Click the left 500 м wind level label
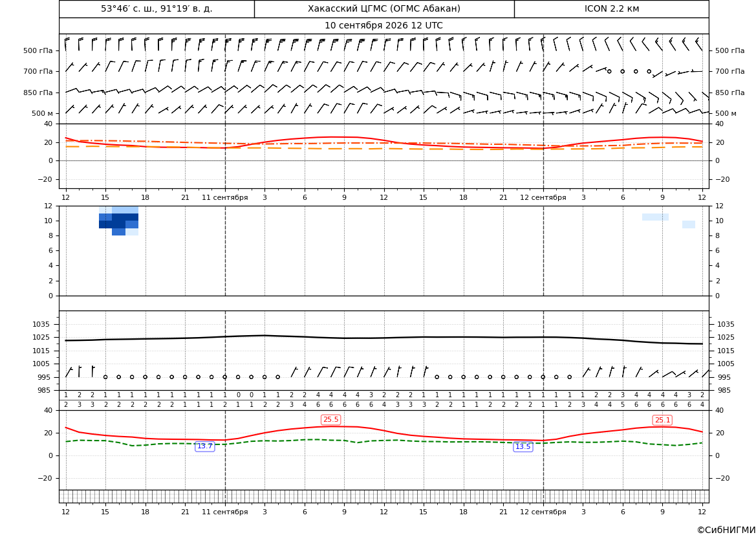 coord(43,114)
